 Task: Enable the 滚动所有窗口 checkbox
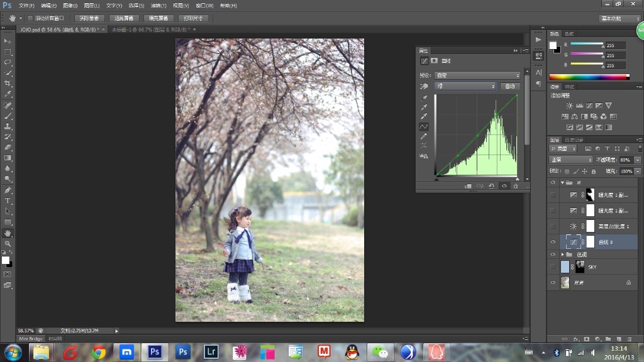pyautogui.click(x=30, y=18)
